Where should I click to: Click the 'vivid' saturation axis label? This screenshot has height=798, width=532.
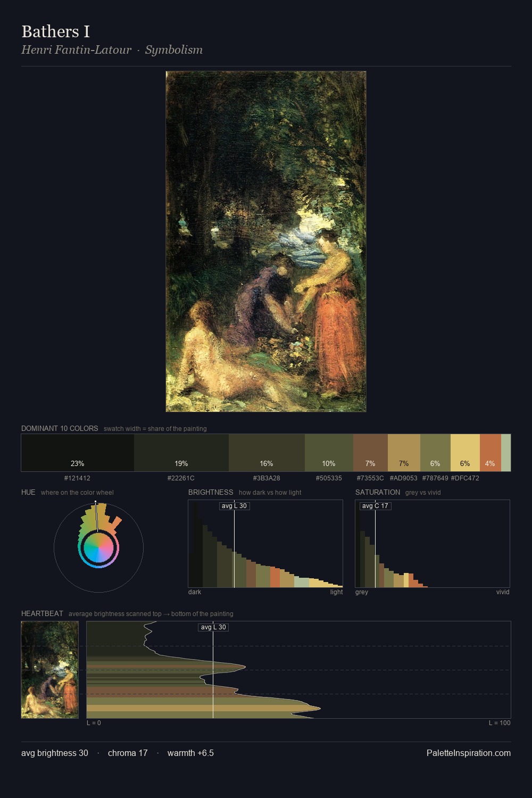(x=503, y=592)
